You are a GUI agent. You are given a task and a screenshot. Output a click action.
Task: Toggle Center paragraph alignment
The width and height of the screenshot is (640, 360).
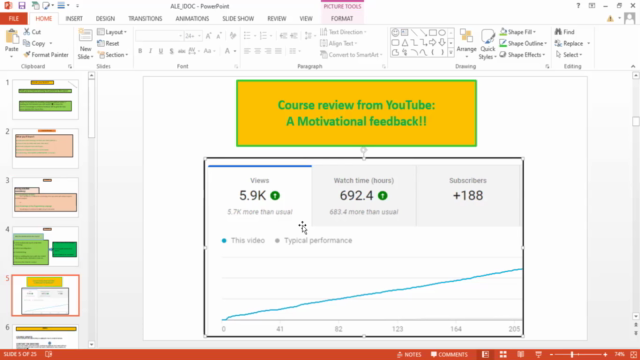(x=258, y=51)
